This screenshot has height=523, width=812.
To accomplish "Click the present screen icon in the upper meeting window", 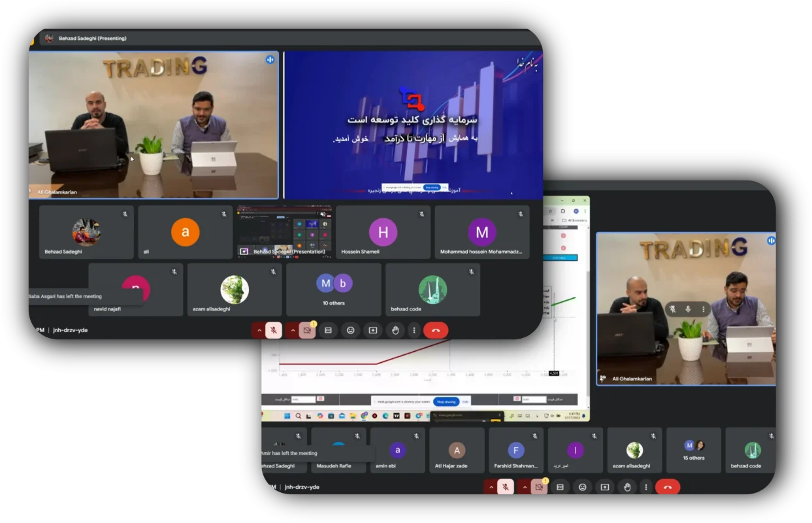I will point(372,330).
